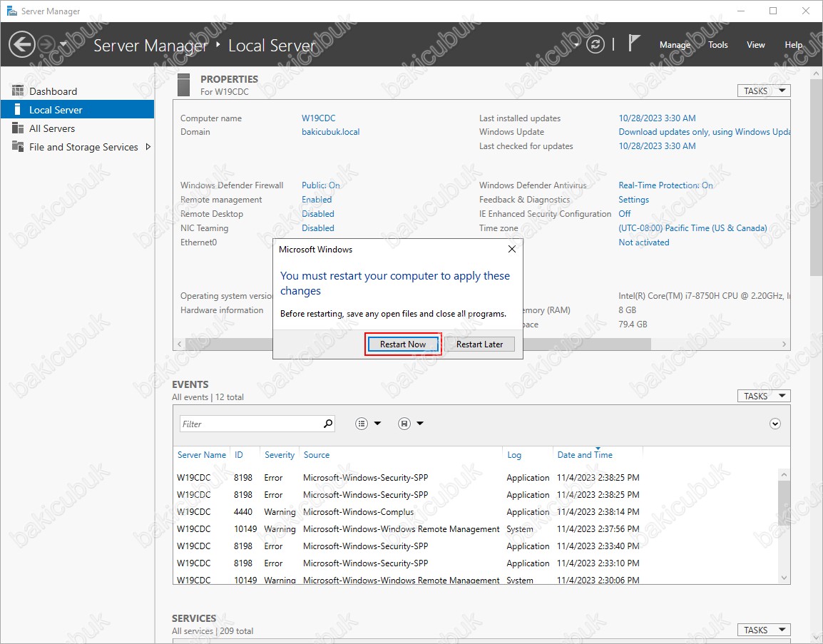Image resolution: width=823 pixels, height=644 pixels.
Task: Click the Dashboard icon in the sidebar
Action: tap(18, 91)
